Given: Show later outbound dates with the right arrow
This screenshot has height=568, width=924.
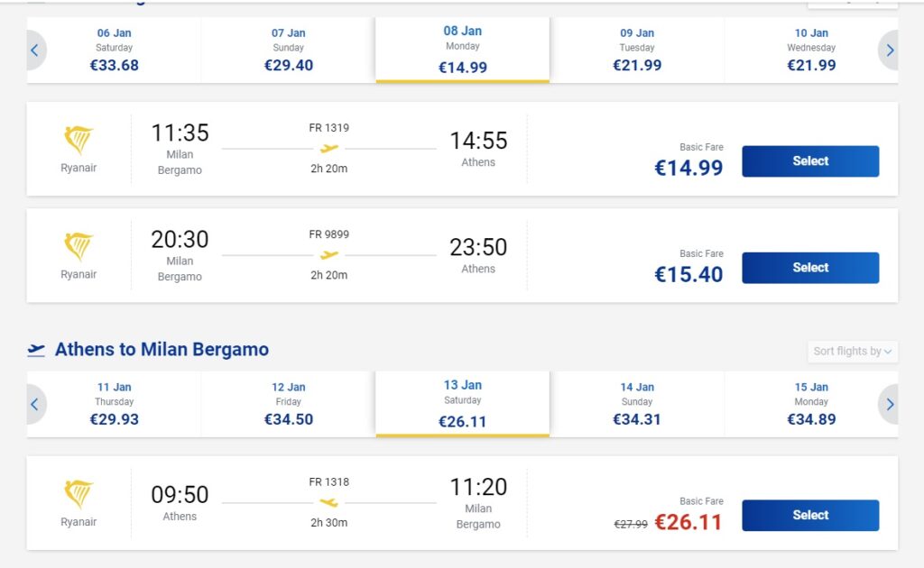Looking at the screenshot, I should click(890, 50).
